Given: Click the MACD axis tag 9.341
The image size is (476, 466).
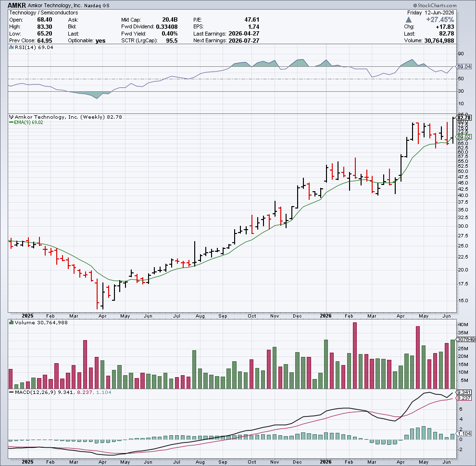Looking at the screenshot, I should click(464, 392).
